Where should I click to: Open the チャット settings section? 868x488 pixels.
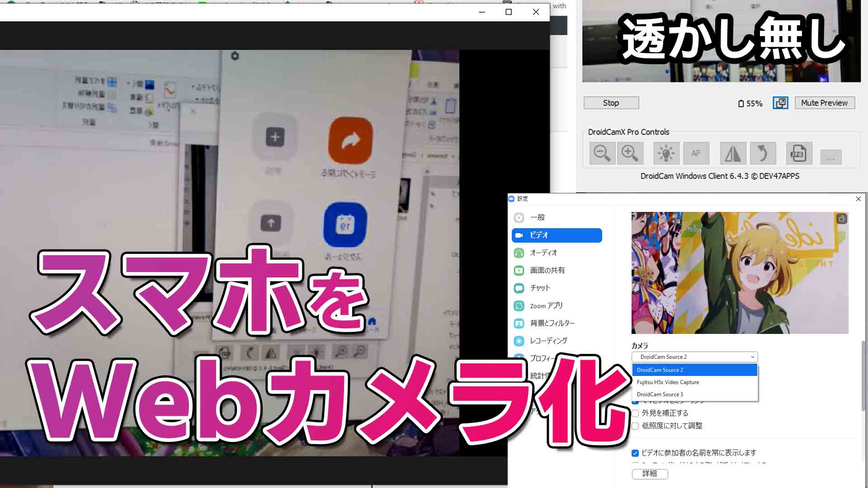click(x=557, y=288)
